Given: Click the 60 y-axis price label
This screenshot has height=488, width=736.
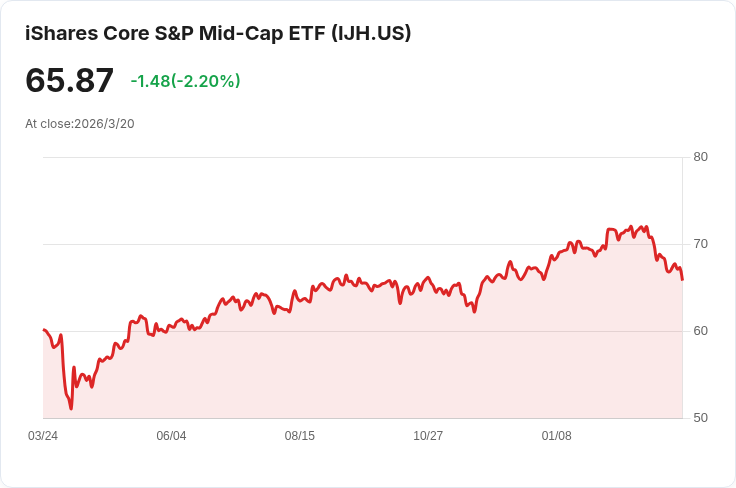Looking at the screenshot, I should click(700, 331).
